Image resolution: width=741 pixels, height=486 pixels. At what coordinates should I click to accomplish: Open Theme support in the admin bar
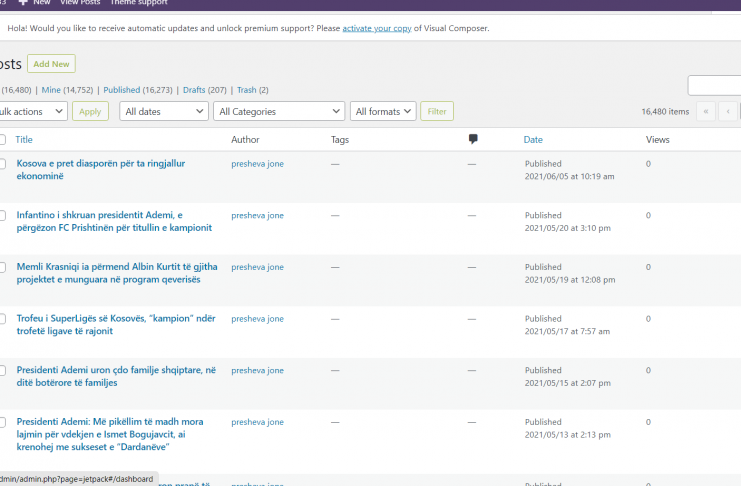[x=140, y=3]
